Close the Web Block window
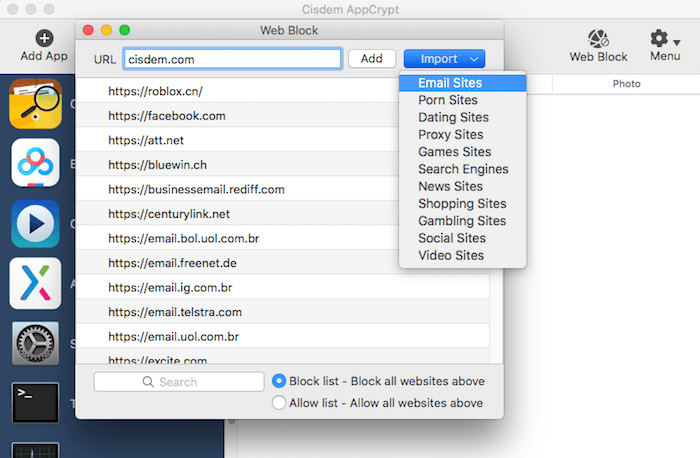The width and height of the screenshot is (700, 458). click(88, 30)
